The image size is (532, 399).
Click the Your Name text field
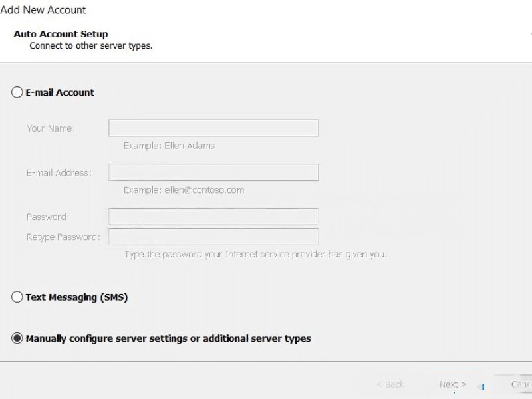pyautogui.click(x=213, y=128)
